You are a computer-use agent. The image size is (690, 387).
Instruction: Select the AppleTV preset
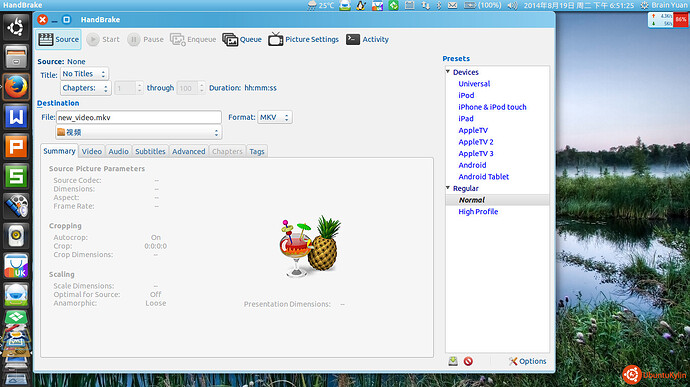[473, 130]
